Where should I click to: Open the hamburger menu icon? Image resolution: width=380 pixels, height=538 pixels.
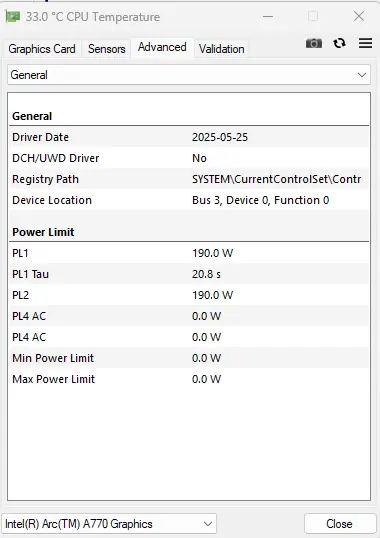(x=365, y=43)
